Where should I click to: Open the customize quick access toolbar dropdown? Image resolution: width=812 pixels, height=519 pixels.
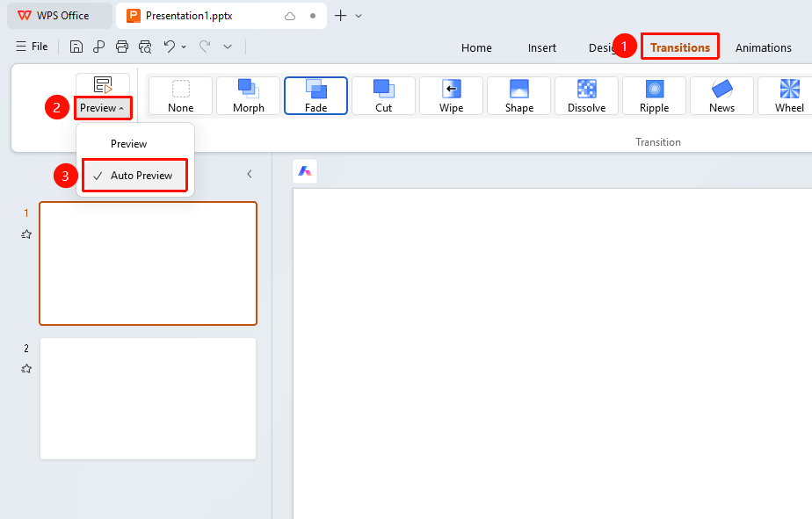point(228,47)
